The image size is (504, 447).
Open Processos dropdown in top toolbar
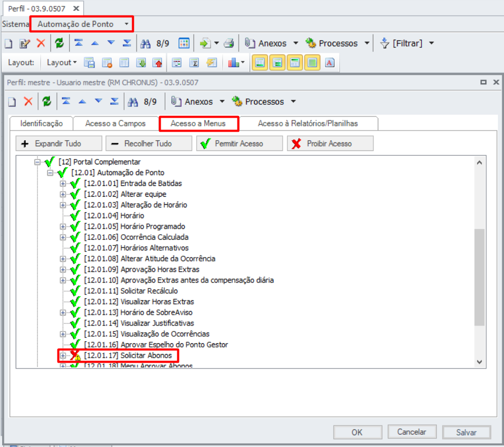367,43
